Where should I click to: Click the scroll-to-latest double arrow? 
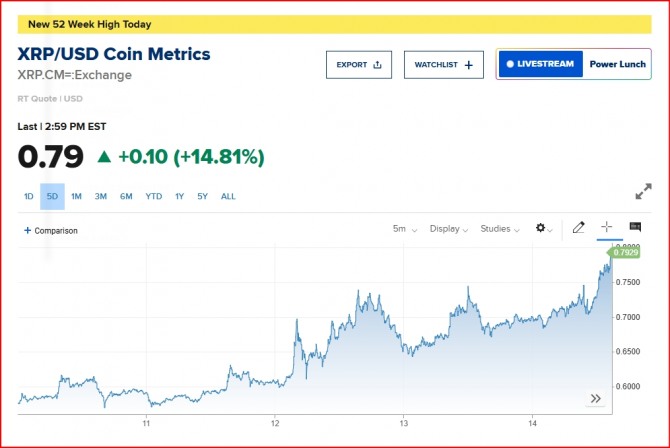pos(596,398)
